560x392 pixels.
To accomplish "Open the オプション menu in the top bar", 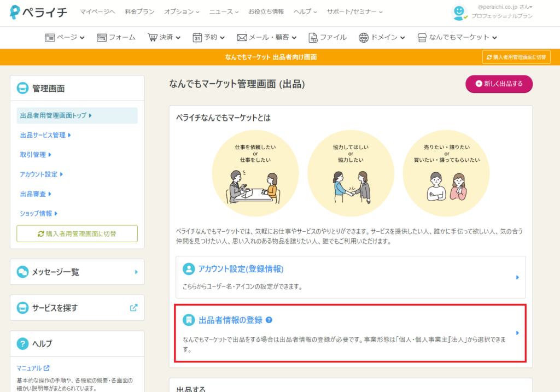I will [x=182, y=11].
